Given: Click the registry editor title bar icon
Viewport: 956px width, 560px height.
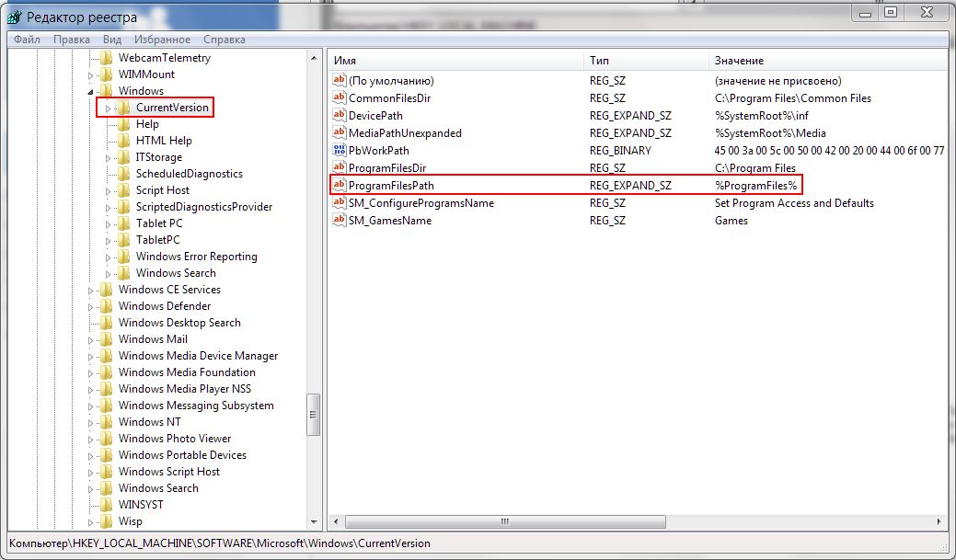Looking at the screenshot, I should point(15,17).
